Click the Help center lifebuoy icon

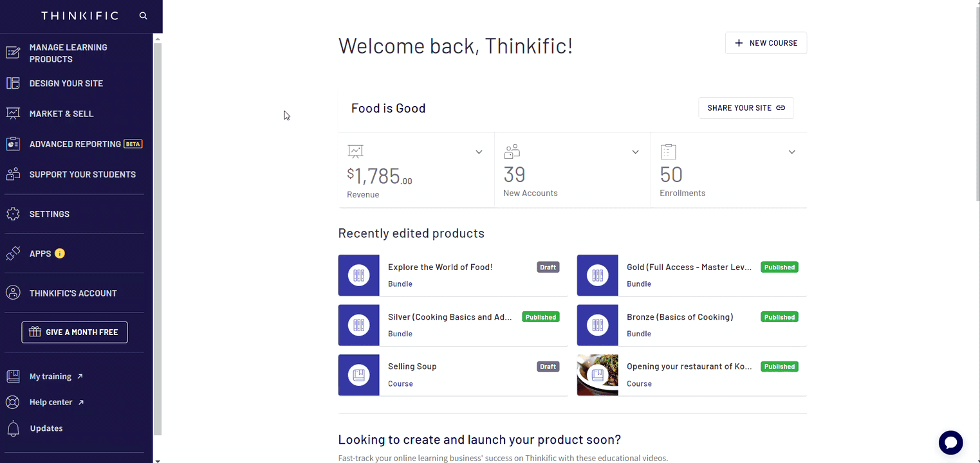pyautogui.click(x=13, y=402)
